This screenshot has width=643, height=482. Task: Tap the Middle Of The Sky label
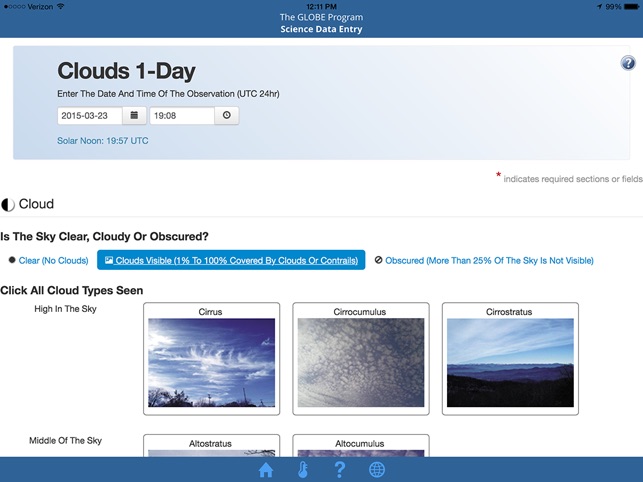pyautogui.click(x=65, y=441)
